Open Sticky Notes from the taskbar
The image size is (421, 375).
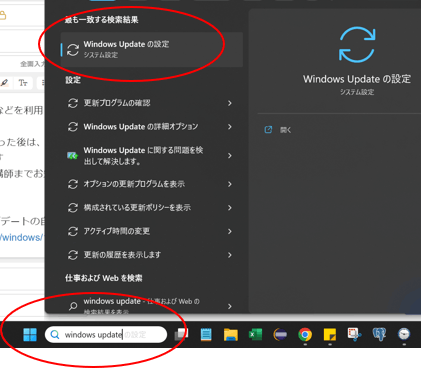pyautogui.click(x=330, y=334)
